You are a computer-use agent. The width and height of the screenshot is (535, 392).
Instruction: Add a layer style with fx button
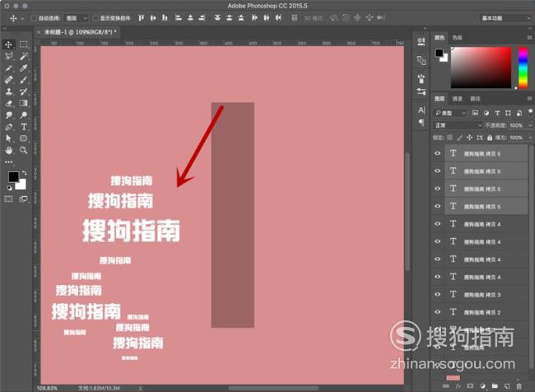(x=458, y=386)
